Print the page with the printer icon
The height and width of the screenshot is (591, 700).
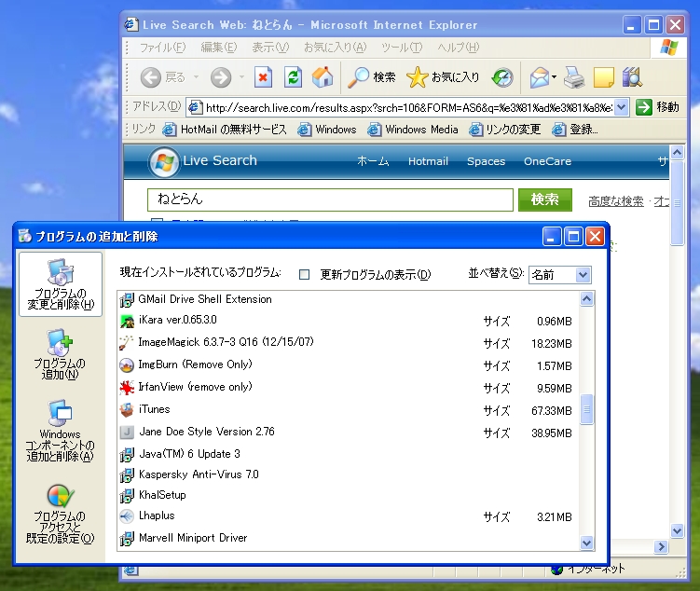point(574,77)
